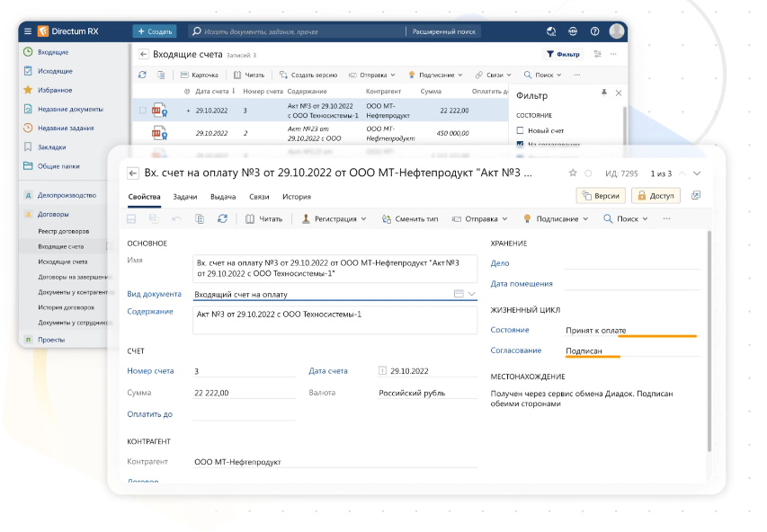
Task: Uncheck the На согласовании filter checkbox
Action: 520,144
